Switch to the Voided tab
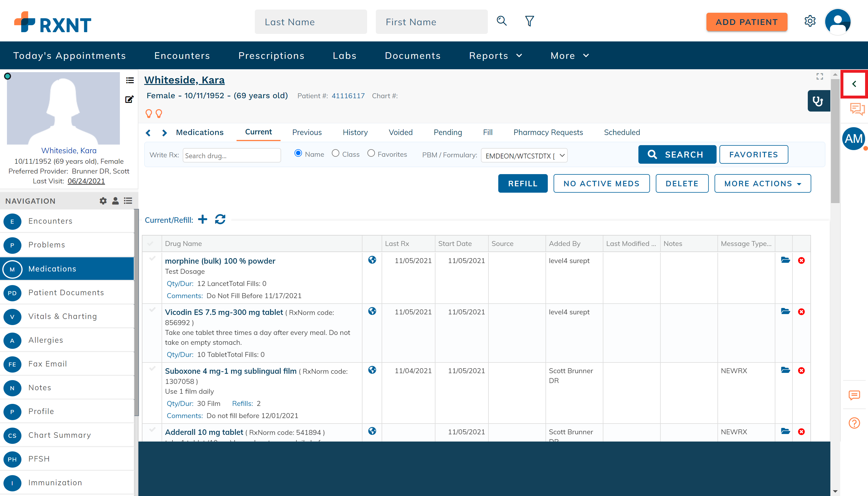Image resolution: width=868 pixels, height=496 pixels. [x=400, y=132]
